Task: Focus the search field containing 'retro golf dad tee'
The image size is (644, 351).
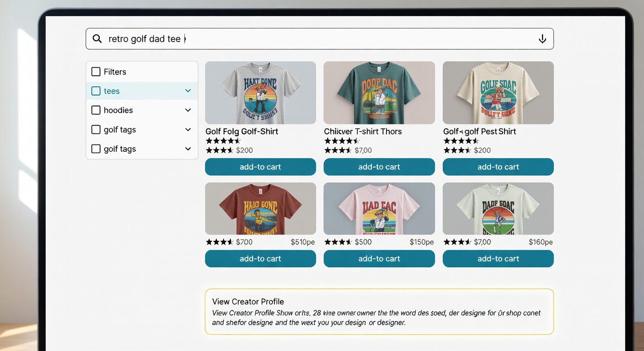Action: [320, 39]
